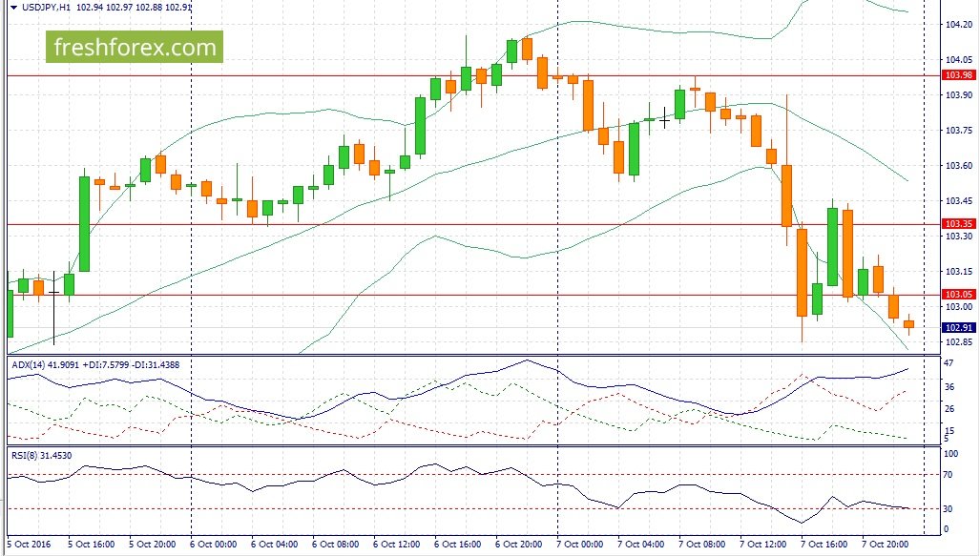Click the 6 Oct 16:00 time axis label
980x556 pixels.
pos(458,545)
